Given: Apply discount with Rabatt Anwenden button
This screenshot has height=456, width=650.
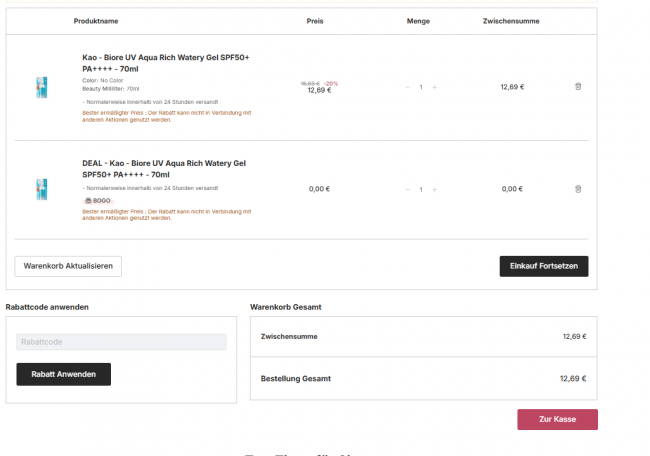Looking at the screenshot, I should (63, 374).
